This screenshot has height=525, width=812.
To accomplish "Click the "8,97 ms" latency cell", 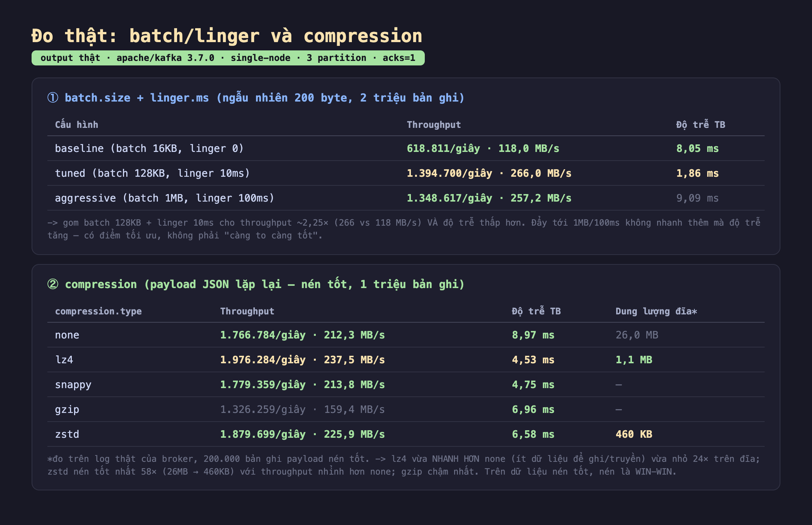I will [533, 335].
